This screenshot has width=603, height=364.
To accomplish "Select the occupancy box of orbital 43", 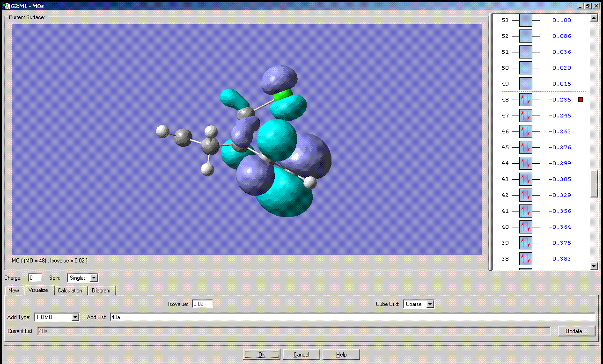I will pyautogui.click(x=526, y=179).
